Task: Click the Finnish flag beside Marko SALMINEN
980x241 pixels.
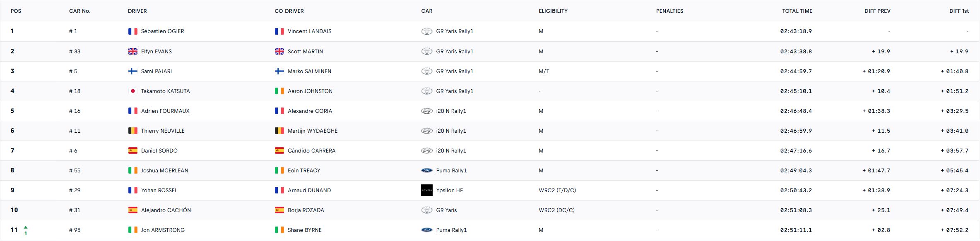Action: tap(279, 71)
